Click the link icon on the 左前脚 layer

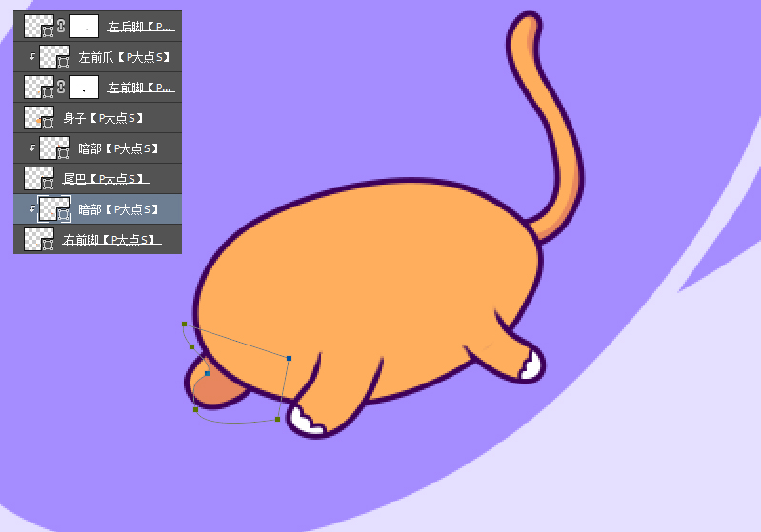tap(62, 87)
